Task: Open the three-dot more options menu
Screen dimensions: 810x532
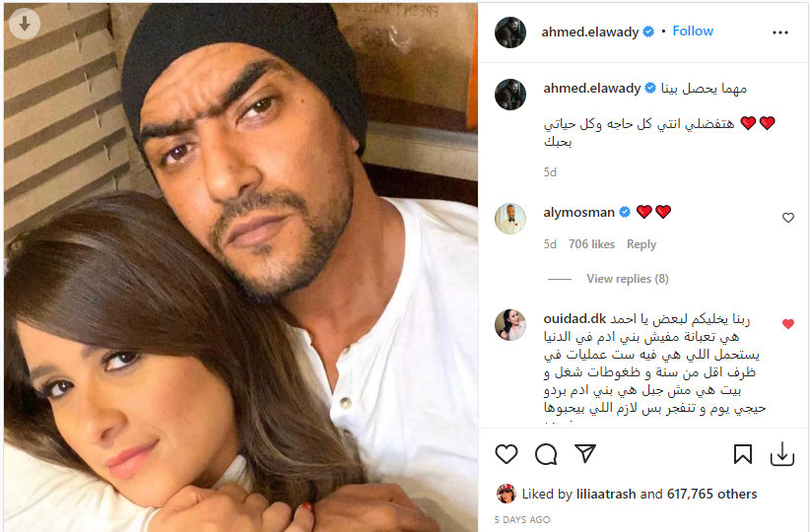Action: pyautogui.click(x=779, y=33)
